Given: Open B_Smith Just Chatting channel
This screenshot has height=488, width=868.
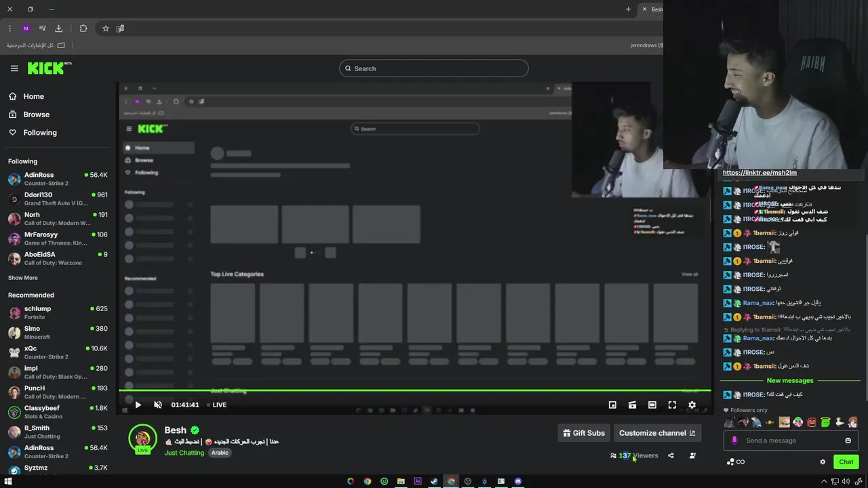Looking at the screenshot, I should coord(58,432).
